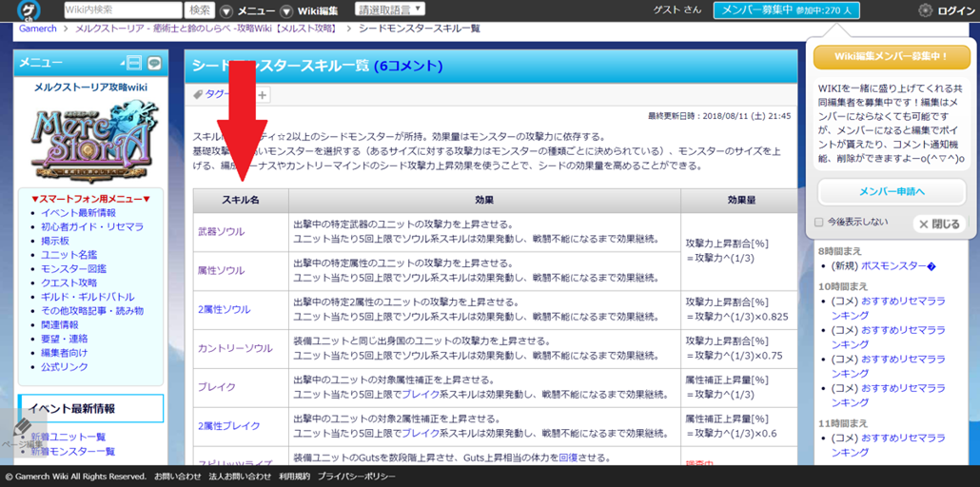Viewport: 980px width, 487px height.
Task: Click the small collapse triangle in the メニュー header
Action: (x=122, y=63)
